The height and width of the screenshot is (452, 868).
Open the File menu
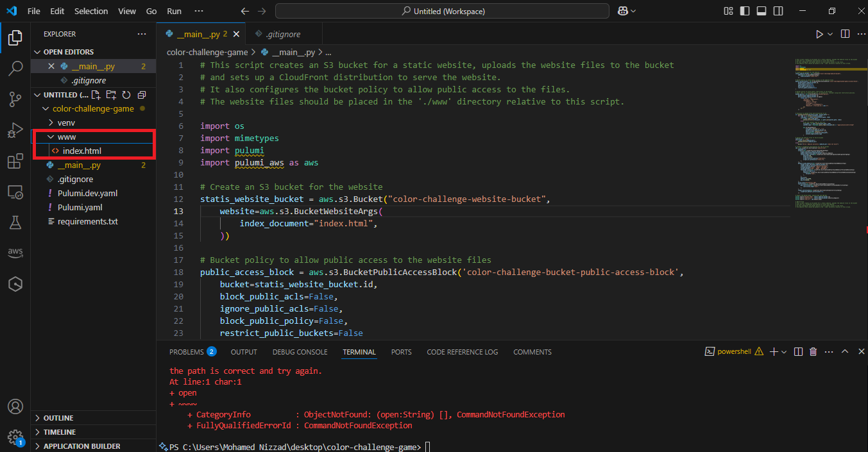pyautogui.click(x=34, y=12)
